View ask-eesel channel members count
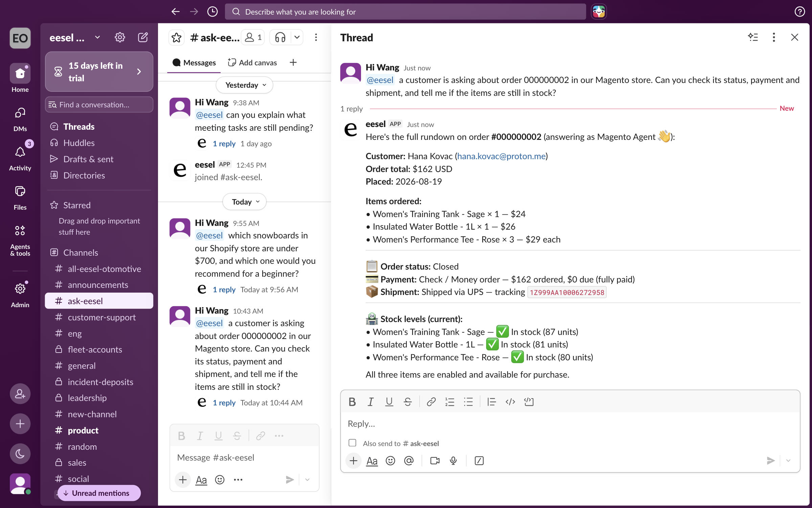 click(253, 37)
